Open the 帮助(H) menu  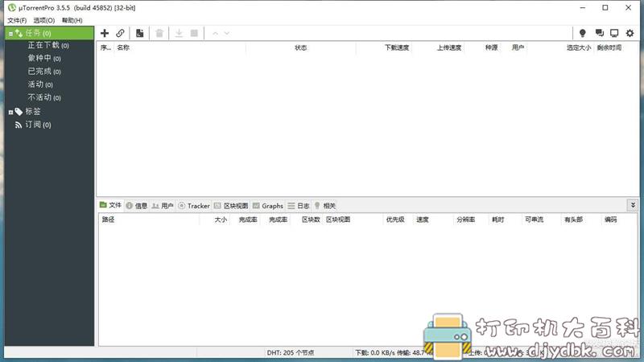pyautogui.click(x=72, y=20)
